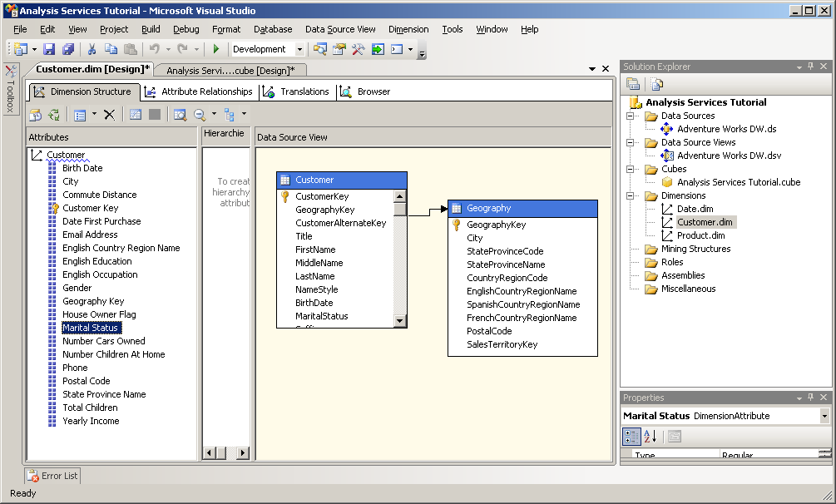Select StateProvinceName column in Geography table
Image resolution: width=836 pixels, height=504 pixels.
[x=506, y=264]
